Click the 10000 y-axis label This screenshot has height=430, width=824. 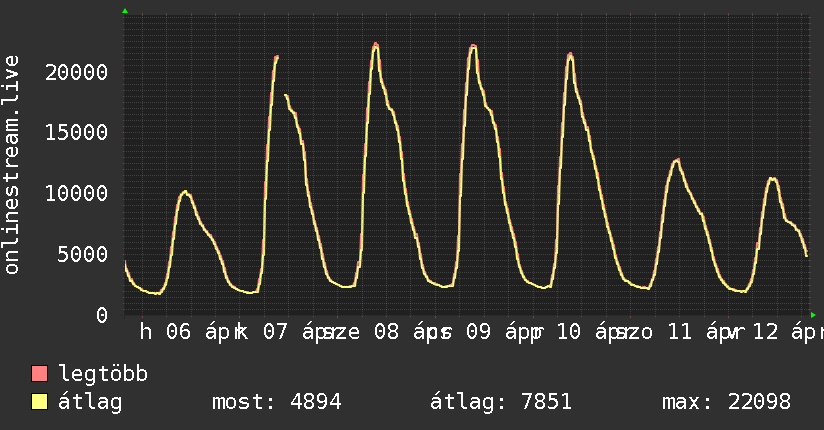tap(76, 193)
